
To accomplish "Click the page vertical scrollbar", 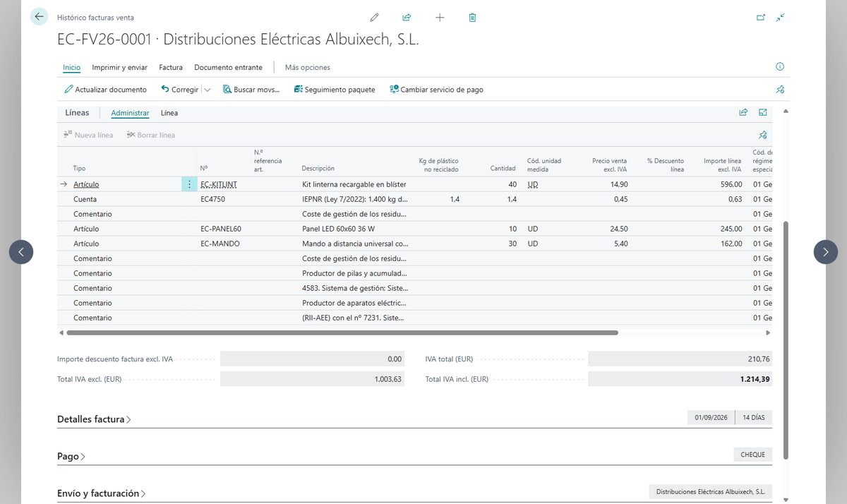I will tap(786, 340).
